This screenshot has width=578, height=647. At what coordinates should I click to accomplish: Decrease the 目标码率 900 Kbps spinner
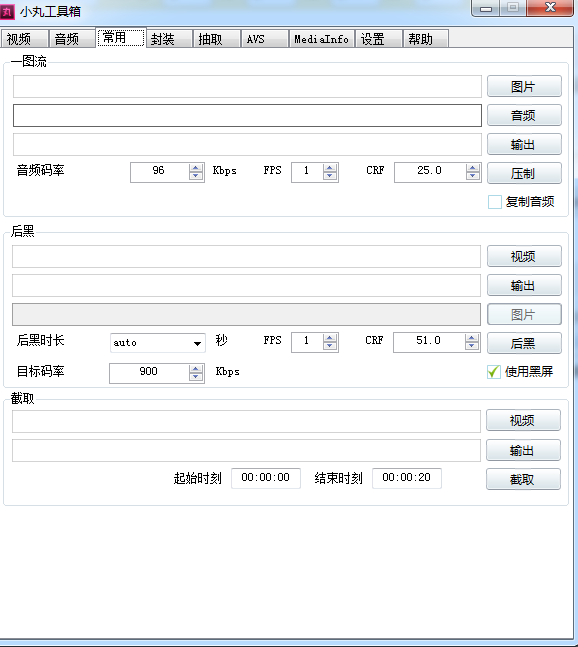196,377
